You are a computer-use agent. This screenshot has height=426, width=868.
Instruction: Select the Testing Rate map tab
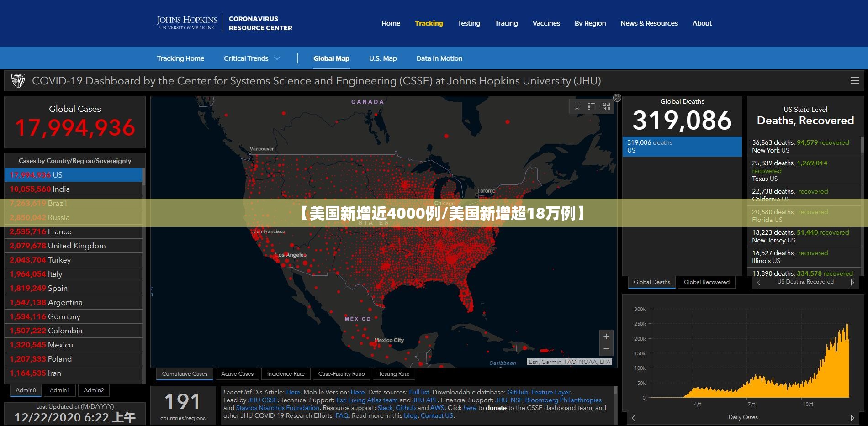394,374
